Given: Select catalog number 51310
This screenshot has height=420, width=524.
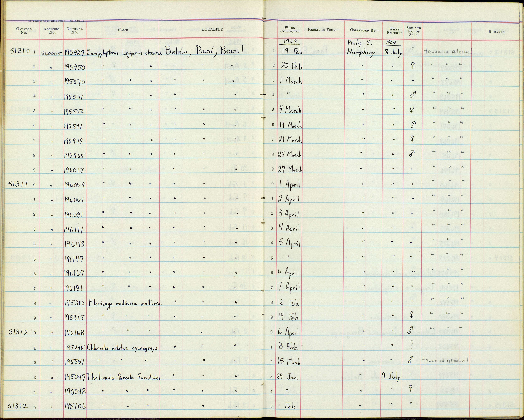Looking at the screenshot, I should pos(20,51).
